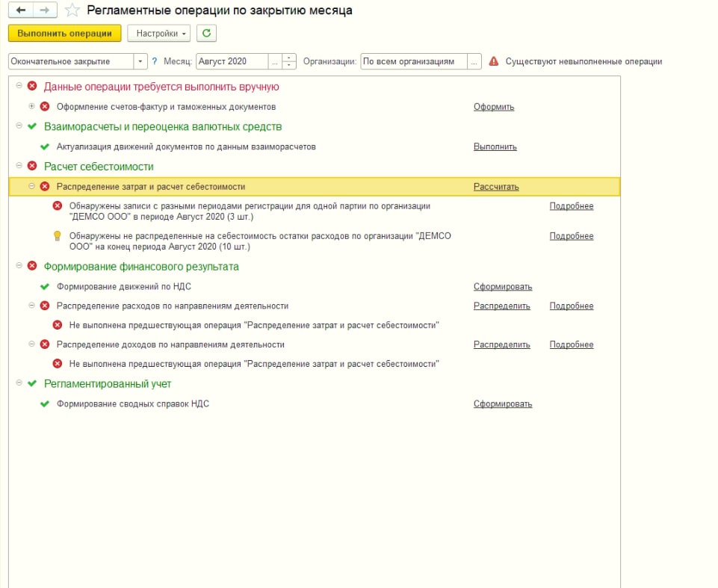Viewport: 718px width, 588px height.
Task: Click the error icon beside 'Оформление счетов-фактур'
Action: point(45,107)
